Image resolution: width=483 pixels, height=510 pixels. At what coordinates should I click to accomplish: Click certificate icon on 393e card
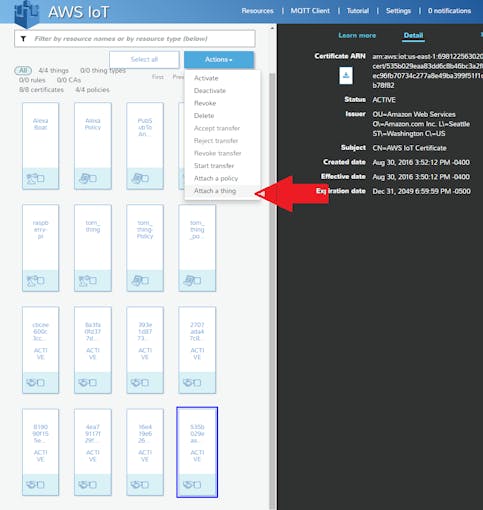click(x=135, y=382)
